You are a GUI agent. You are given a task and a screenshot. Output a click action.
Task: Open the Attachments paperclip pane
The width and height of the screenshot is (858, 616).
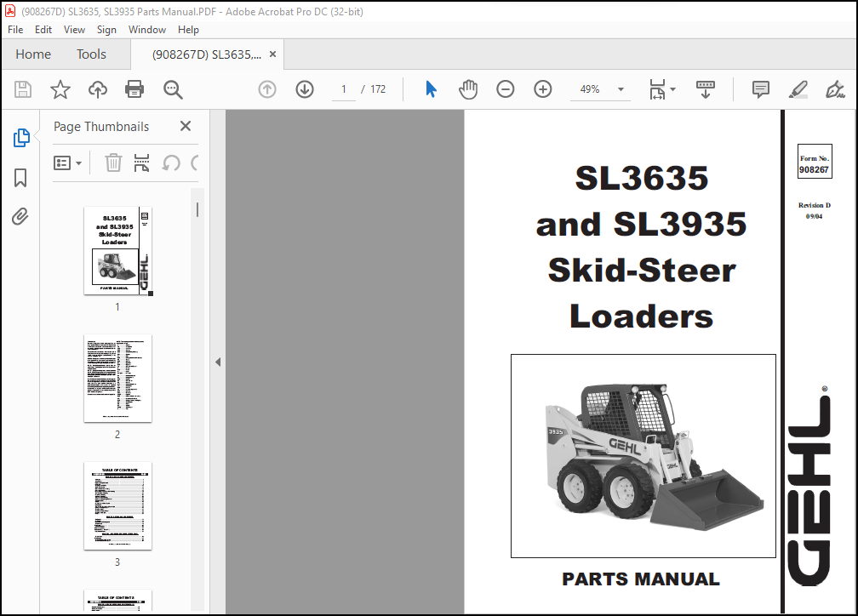pyautogui.click(x=20, y=217)
